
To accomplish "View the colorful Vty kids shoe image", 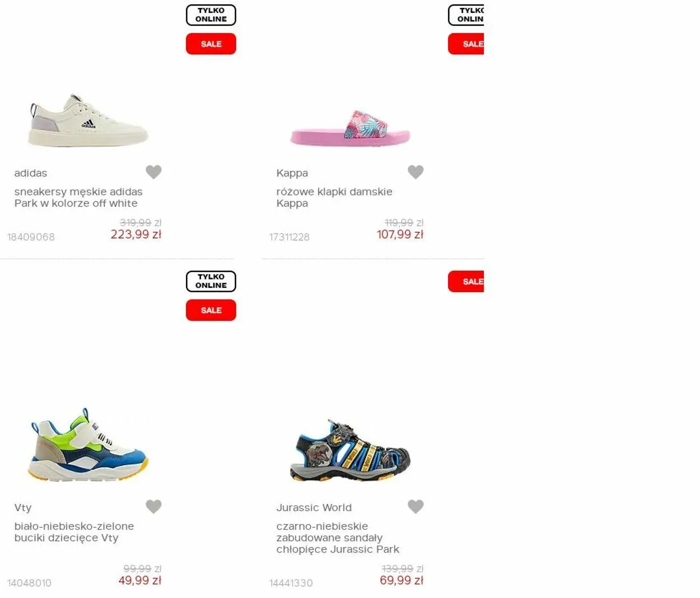I will click(x=88, y=445).
